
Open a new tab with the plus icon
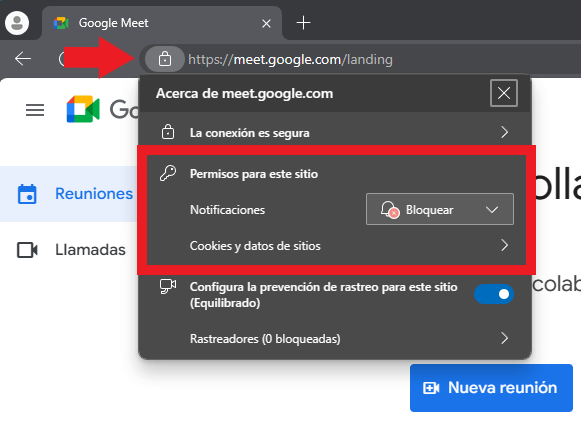303,23
